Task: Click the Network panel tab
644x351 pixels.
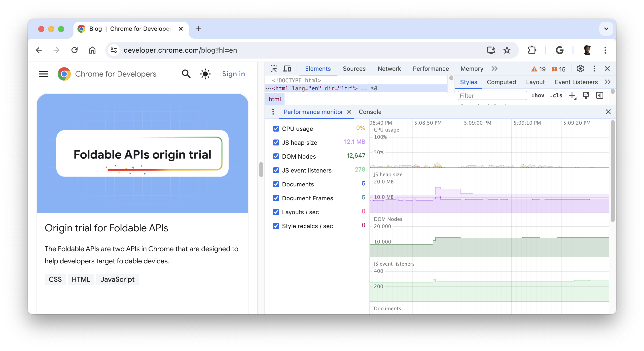Action: [x=389, y=68]
